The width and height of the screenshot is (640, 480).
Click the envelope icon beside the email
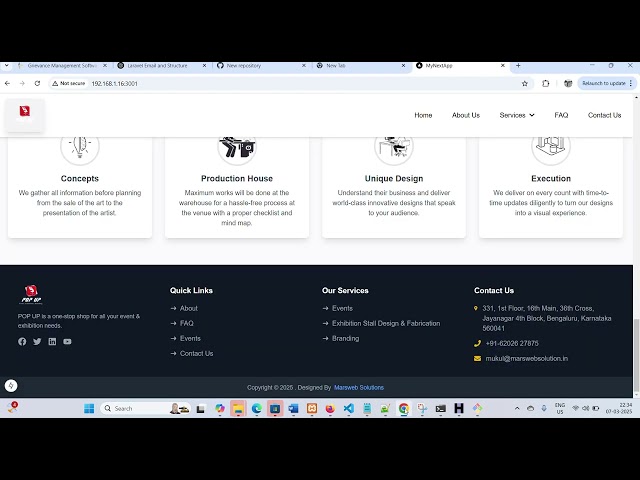tap(478, 358)
